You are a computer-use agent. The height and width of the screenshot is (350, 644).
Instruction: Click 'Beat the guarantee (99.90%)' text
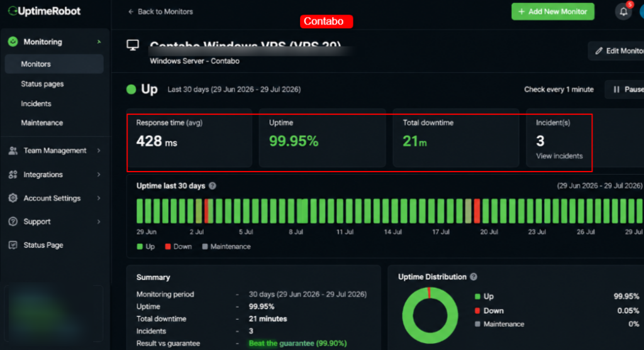pyautogui.click(x=297, y=344)
